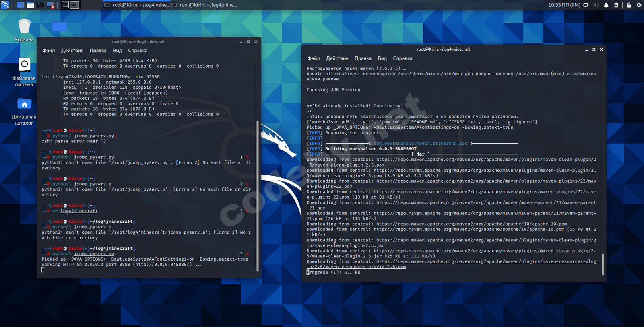Viewport: 644px width, 327px height.
Task: Open Вид menu in right terminal
Action: (x=382, y=58)
